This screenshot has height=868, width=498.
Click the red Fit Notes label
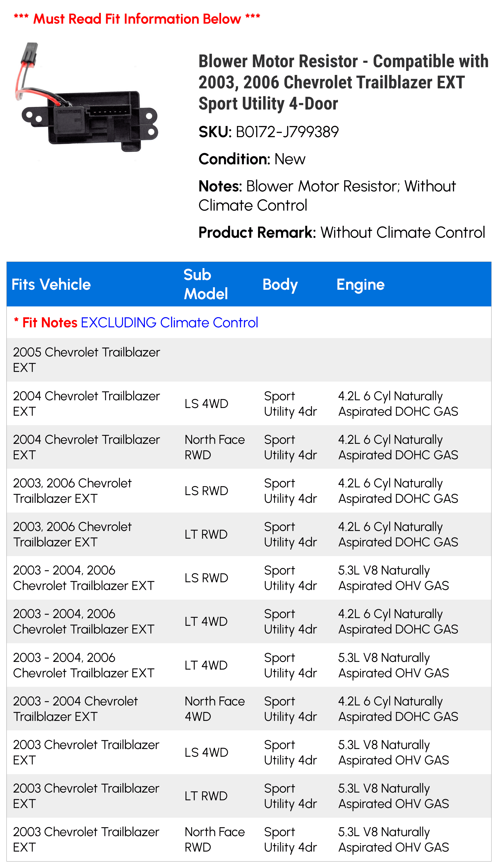(46, 322)
